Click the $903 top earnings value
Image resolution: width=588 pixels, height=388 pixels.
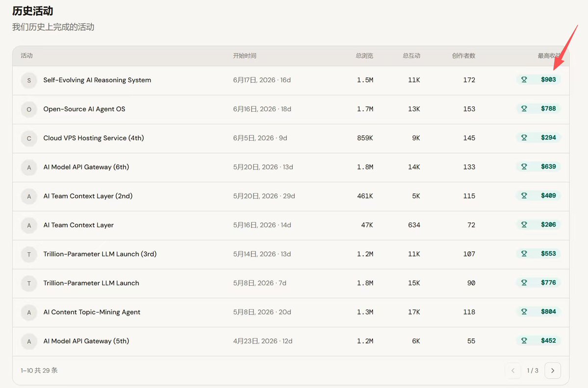point(548,79)
